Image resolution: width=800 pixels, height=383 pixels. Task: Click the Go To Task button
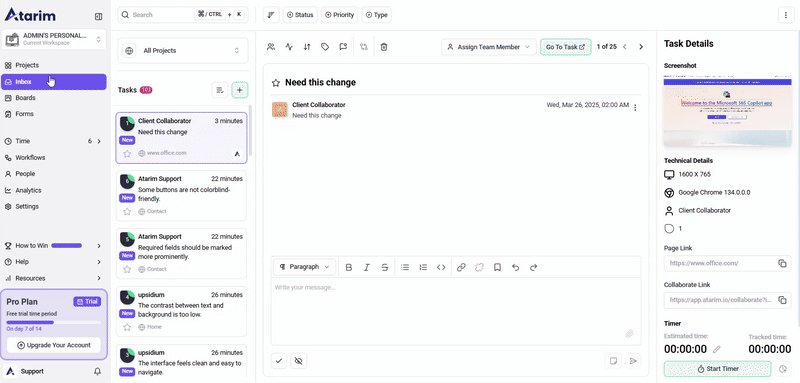point(566,47)
